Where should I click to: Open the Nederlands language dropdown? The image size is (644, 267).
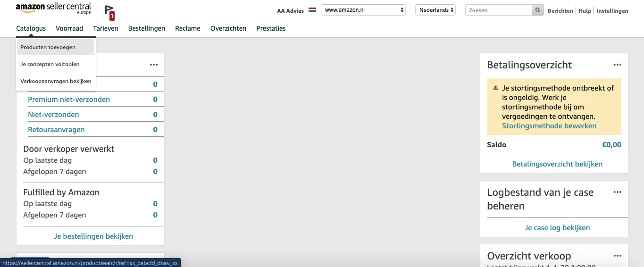point(435,10)
